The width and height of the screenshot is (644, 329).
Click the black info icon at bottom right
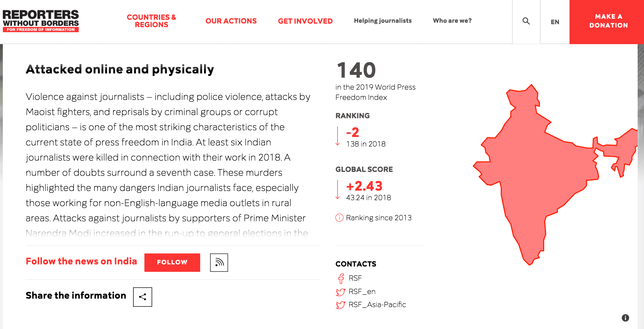click(x=625, y=318)
